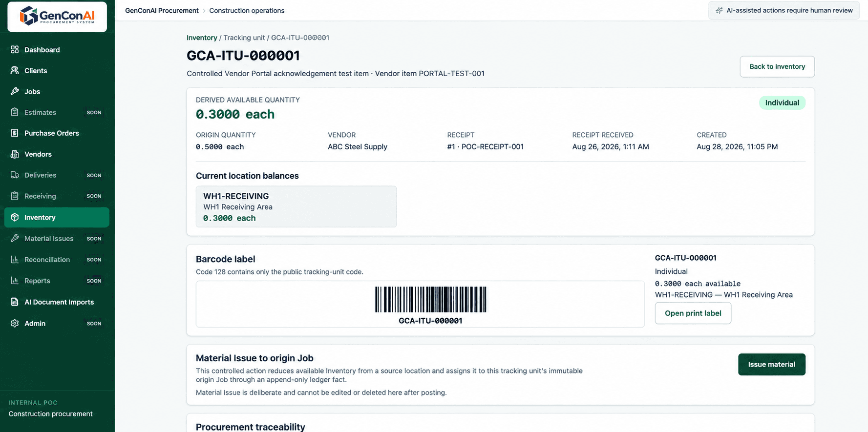Follow the Inventory breadcrumb link
This screenshot has height=432, width=868.
click(x=202, y=38)
